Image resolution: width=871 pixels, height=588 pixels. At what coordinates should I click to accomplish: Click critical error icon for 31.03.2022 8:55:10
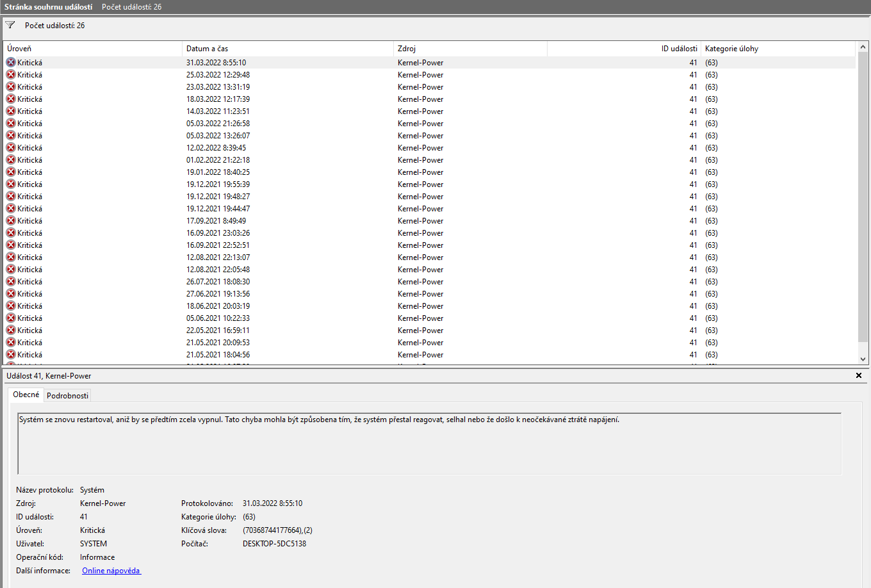[x=11, y=62]
